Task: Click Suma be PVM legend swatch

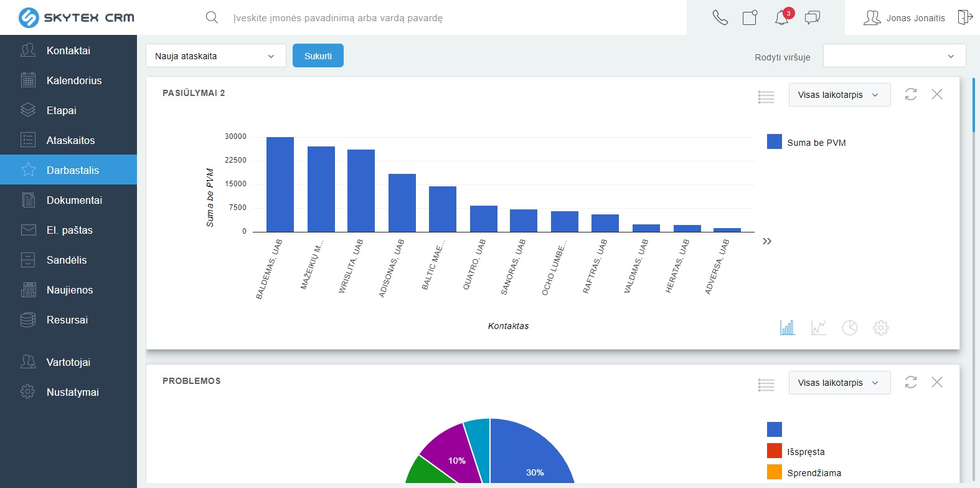Action: point(775,141)
